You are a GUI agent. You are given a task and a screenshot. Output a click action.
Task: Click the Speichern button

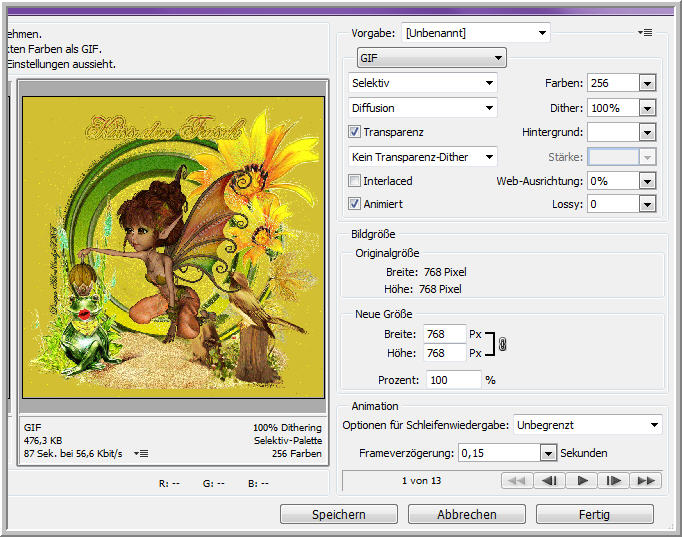point(339,514)
